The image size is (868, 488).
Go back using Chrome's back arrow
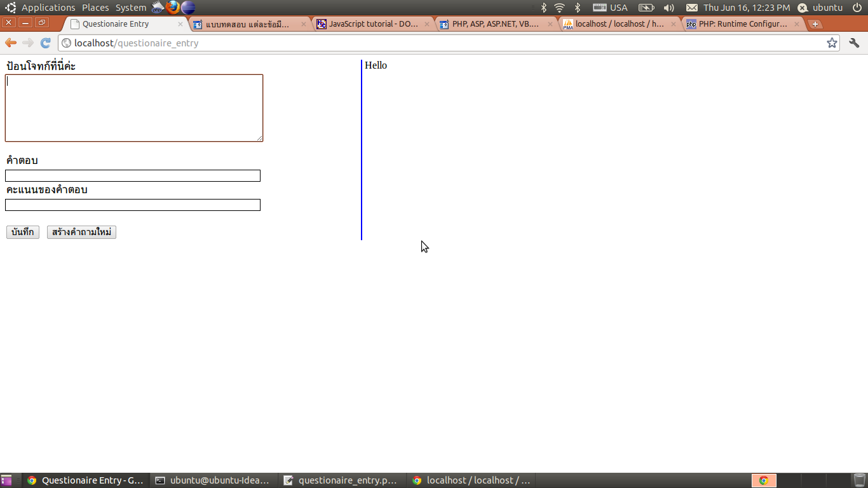pyautogui.click(x=11, y=43)
